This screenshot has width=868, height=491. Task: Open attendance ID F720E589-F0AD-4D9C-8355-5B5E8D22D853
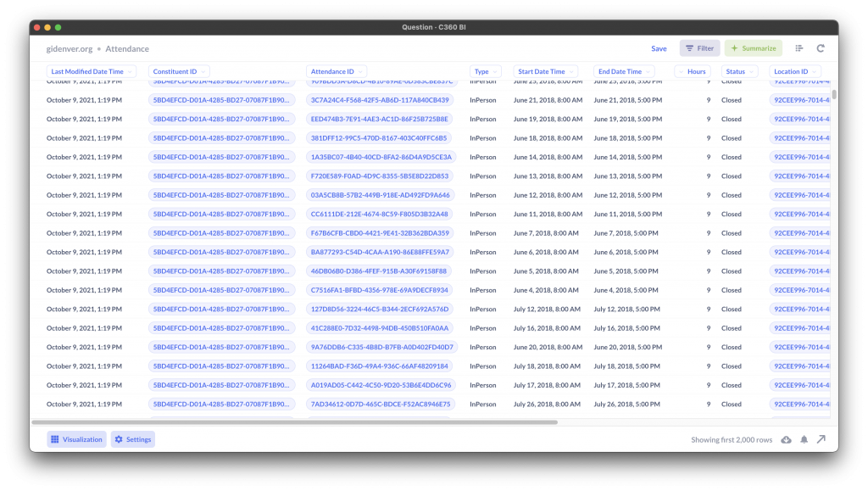point(380,176)
